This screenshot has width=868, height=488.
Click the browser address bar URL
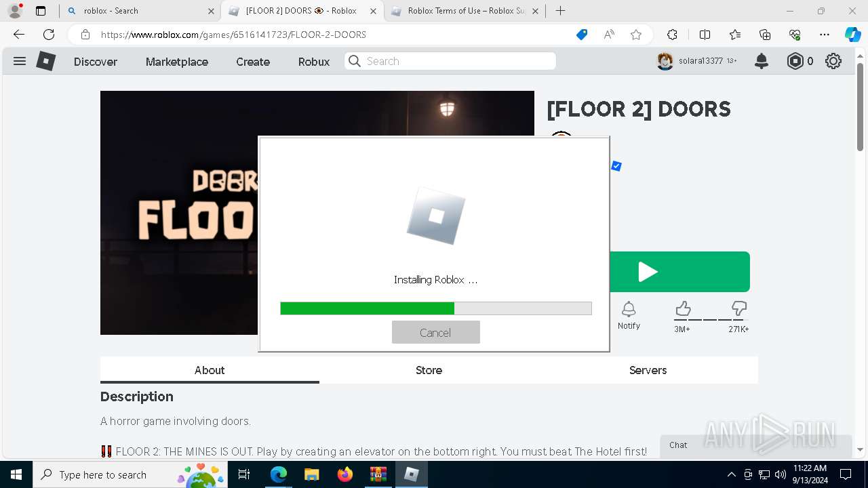tap(233, 35)
